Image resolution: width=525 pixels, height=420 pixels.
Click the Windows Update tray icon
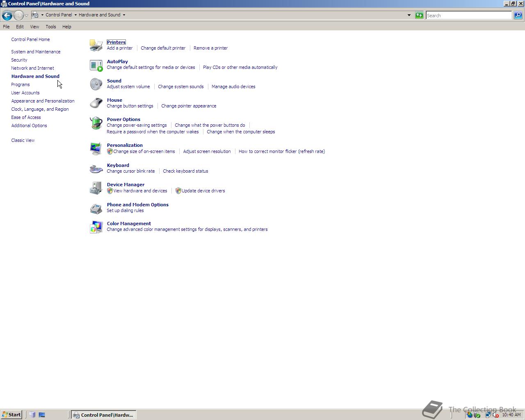pyautogui.click(x=470, y=415)
